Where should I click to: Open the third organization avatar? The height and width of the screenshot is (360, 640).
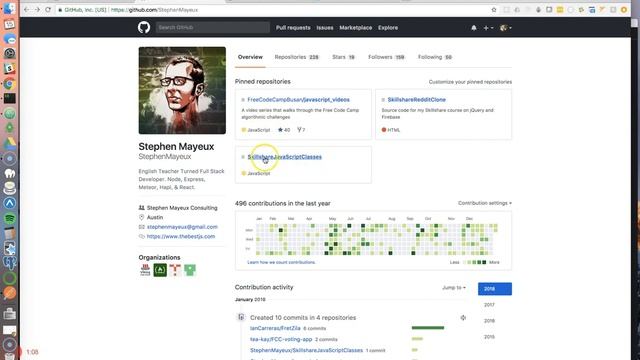pyautogui.click(x=175, y=270)
